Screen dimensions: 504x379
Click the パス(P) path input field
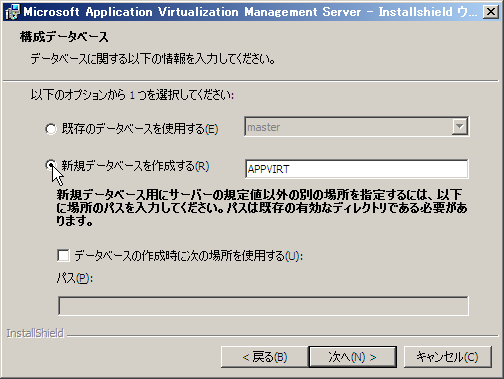coord(263,306)
